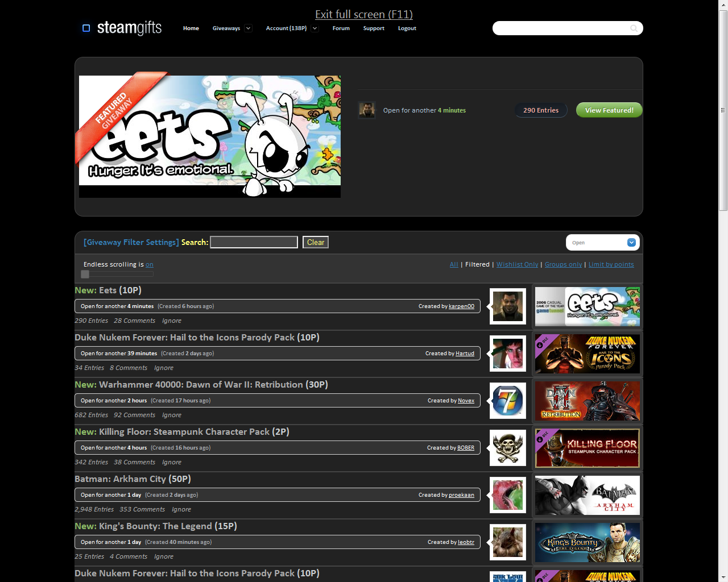The image size is (728, 582).
Task: Click Ignore on the Eets giveaway
Action: tap(172, 321)
